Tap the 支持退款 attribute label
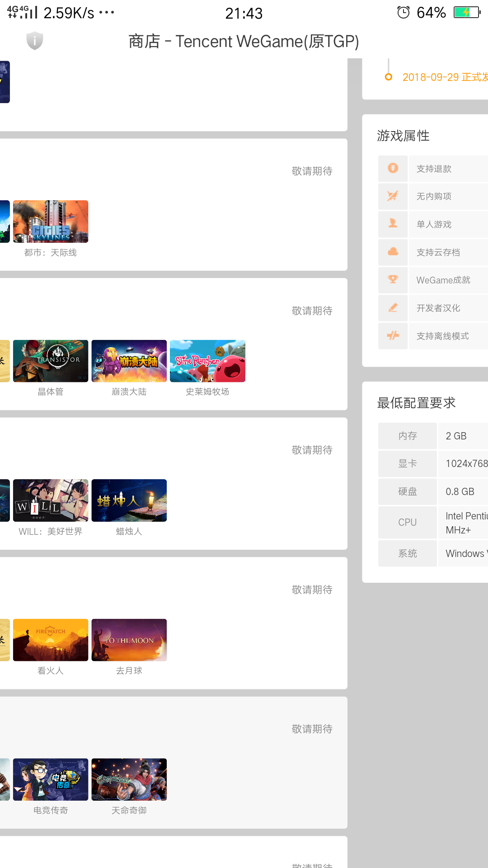This screenshot has height=868, width=488. [434, 169]
